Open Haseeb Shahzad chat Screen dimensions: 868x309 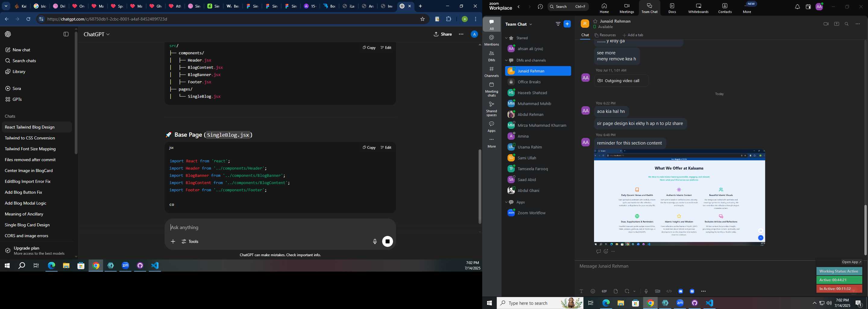tap(538, 93)
